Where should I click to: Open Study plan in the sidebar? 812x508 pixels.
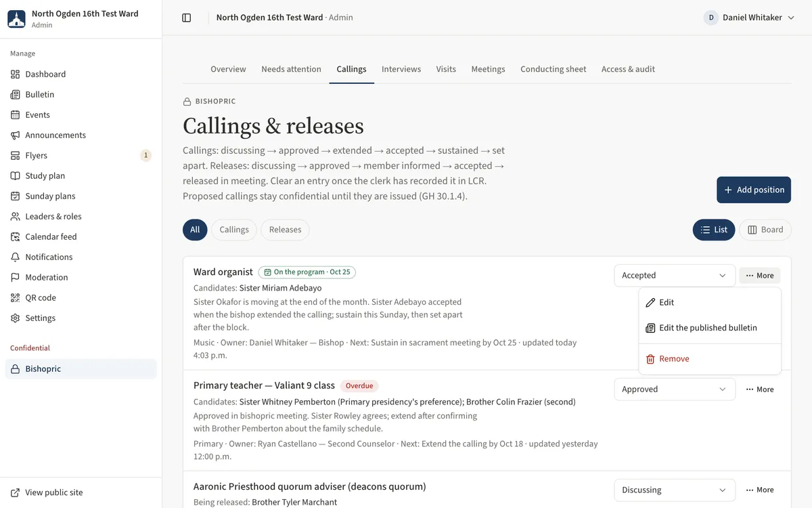81,175
